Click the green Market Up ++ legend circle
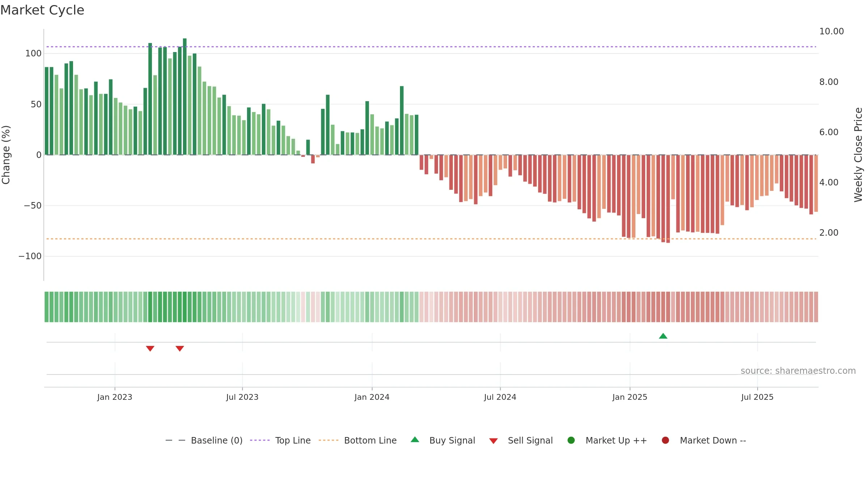868x488 pixels. (x=571, y=440)
